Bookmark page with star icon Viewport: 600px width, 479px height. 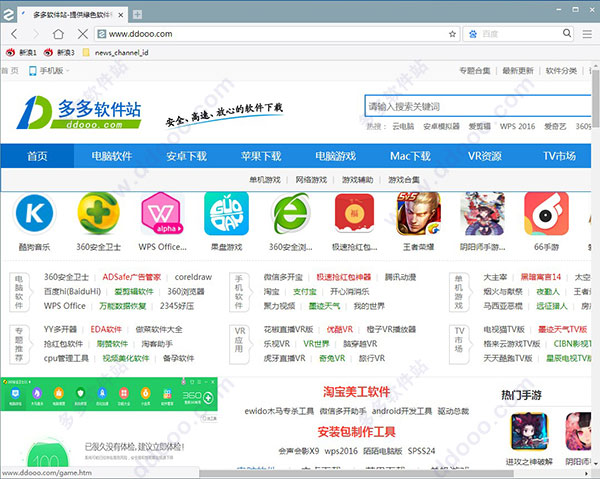(x=452, y=34)
